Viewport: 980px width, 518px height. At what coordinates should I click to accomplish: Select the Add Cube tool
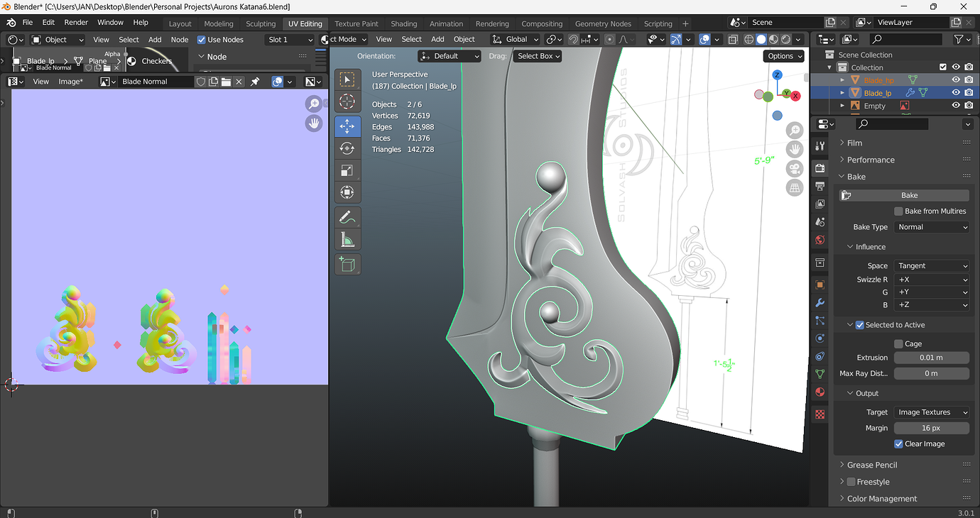[x=347, y=265]
